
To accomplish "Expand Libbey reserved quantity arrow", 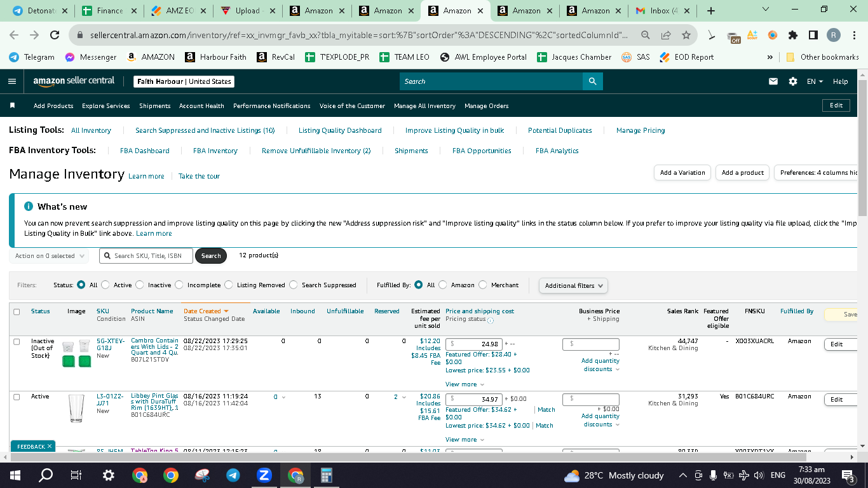I will click(404, 397).
